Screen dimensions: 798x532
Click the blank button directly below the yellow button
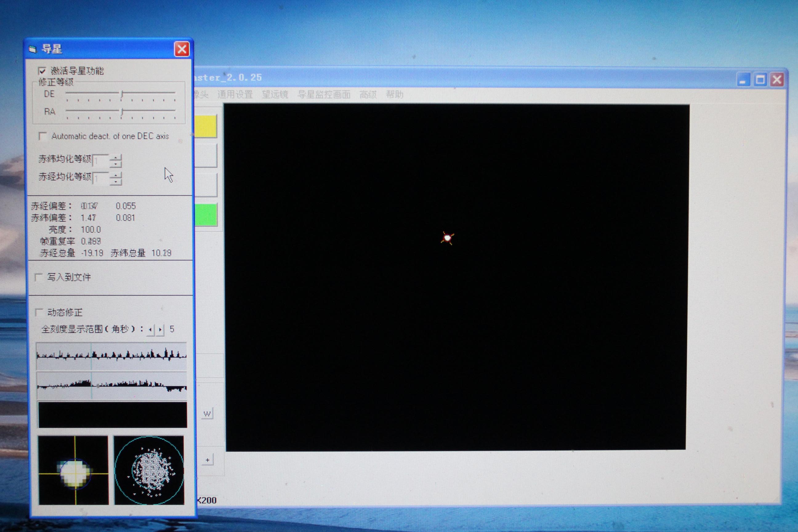click(x=206, y=155)
